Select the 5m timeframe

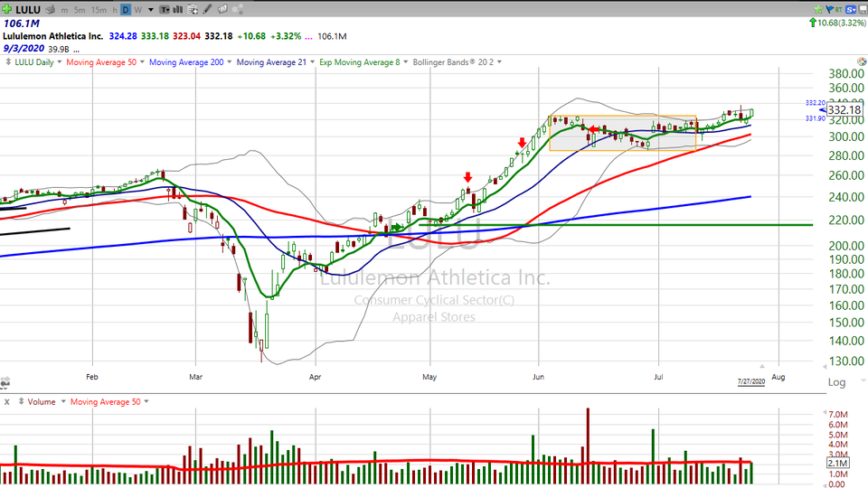click(80, 10)
